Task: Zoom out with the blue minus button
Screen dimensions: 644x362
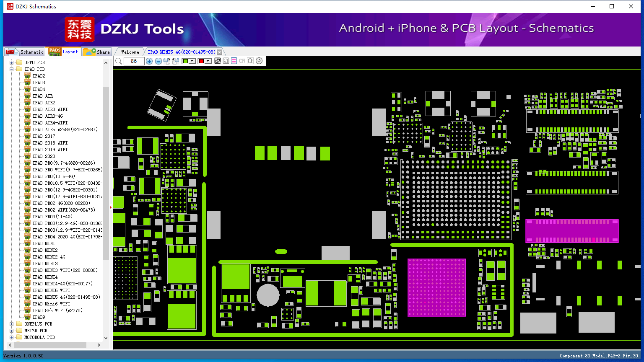Action: (x=158, y=61)
